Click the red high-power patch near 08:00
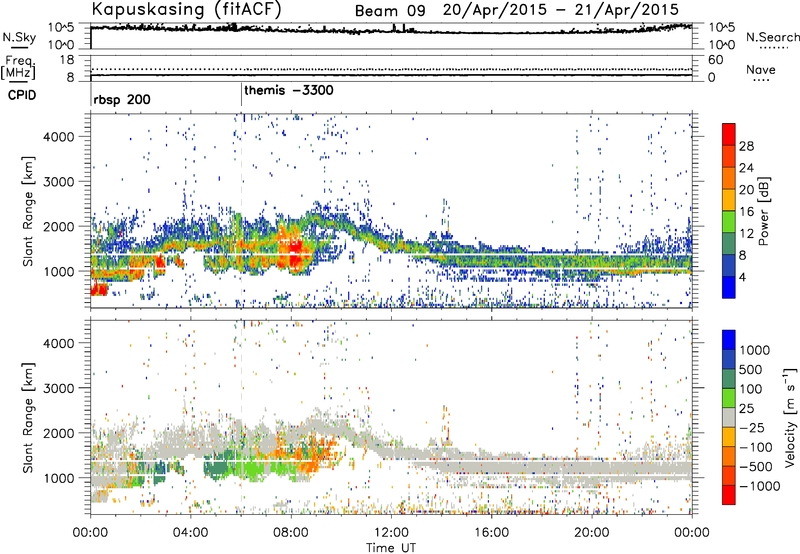800x554 pixels. click(295, 254)
